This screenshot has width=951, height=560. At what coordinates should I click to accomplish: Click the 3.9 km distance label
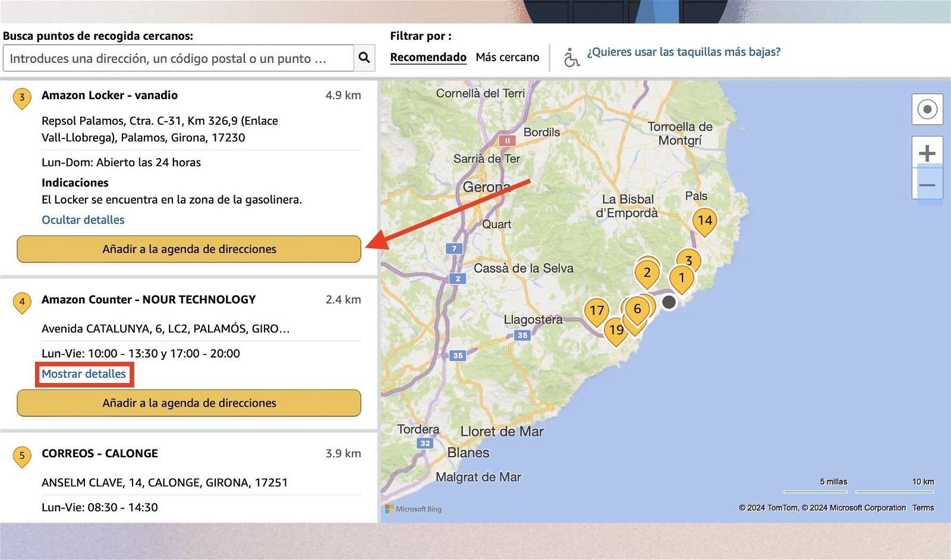[343, 453]
